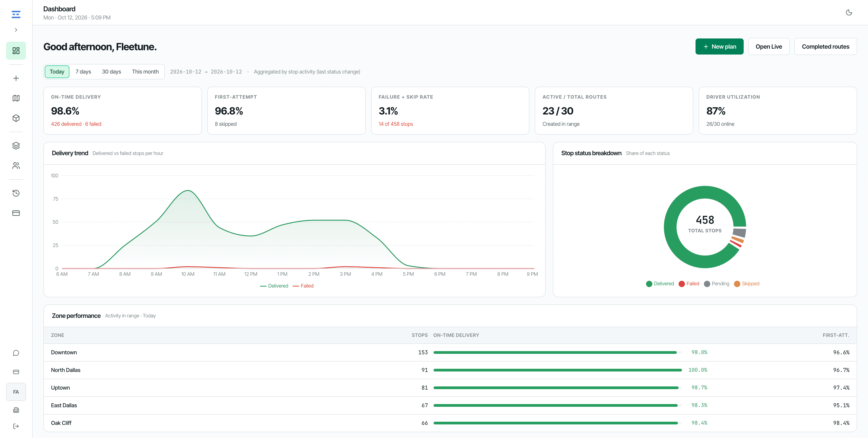Toggle the Delivered series in the trend legend

click(274, 286)
